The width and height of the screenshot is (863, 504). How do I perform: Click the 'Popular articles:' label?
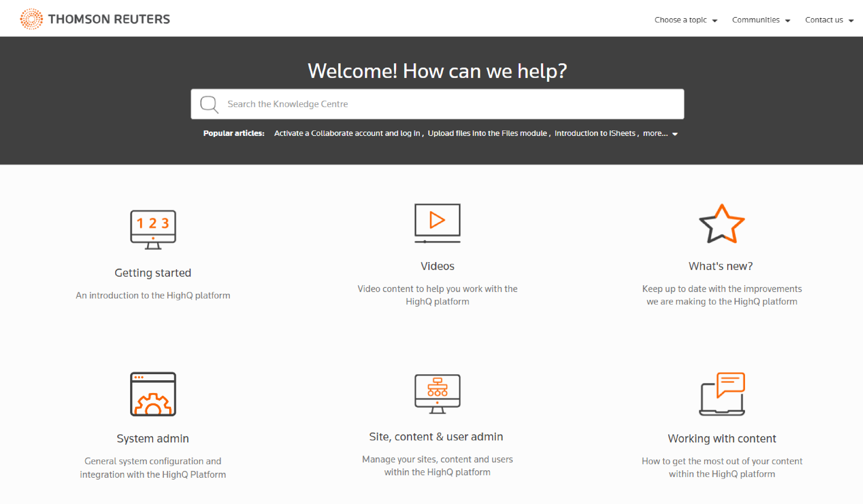point(234,133)
